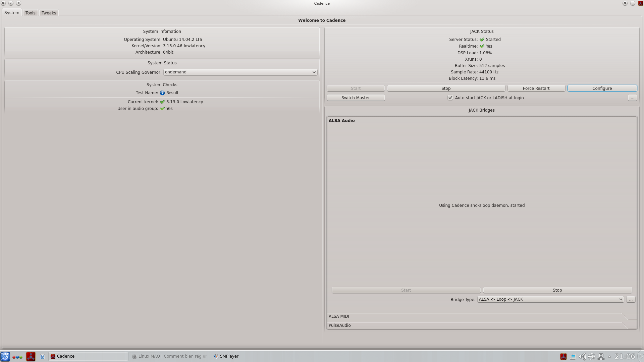Expand the PulseAudio bridge section
644x362 pixels.
coord(340,325)
